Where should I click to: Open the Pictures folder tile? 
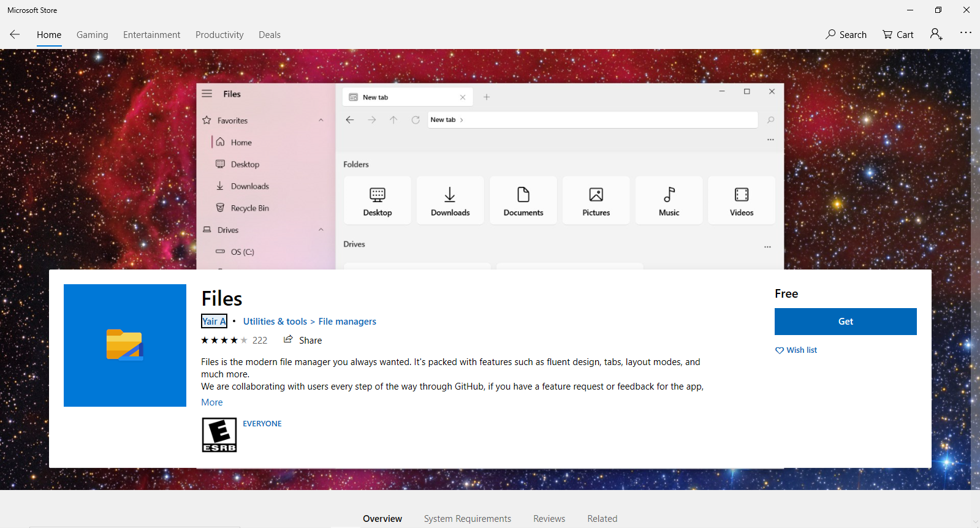pyautogui.click(x=596, y=201)
